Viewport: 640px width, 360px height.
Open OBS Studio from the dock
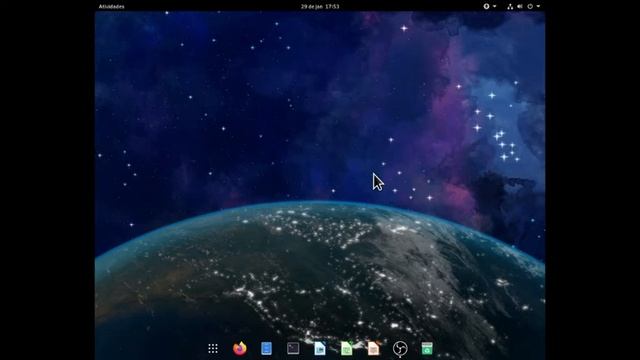coord(400,349)
